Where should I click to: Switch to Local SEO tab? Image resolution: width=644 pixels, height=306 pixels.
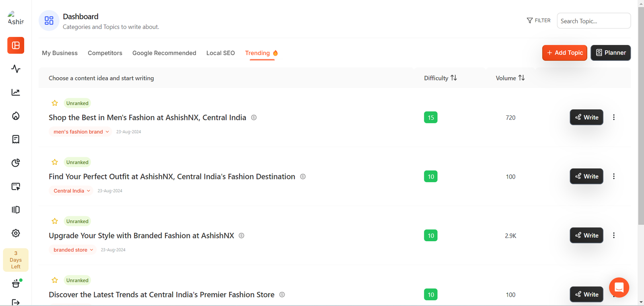tap(221, 53)
